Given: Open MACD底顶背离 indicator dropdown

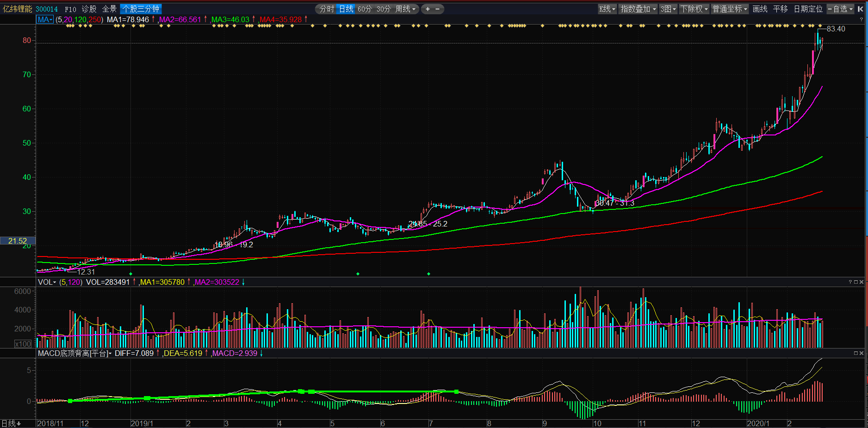Looking at the screenshot, I should tap(74, 353).
